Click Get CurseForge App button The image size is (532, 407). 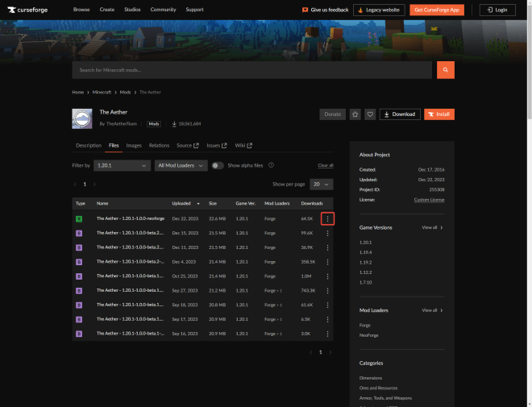coord(437,10)
